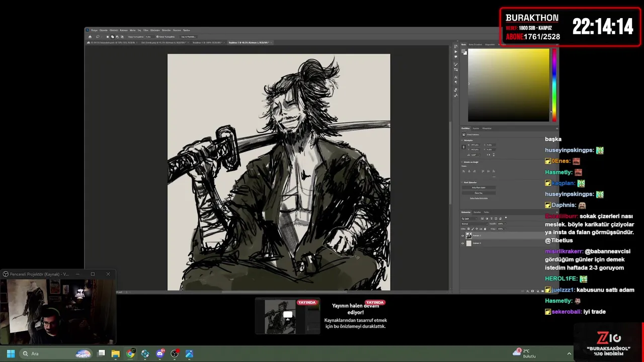Go to the Photoshop Home screen icon
This screenshot has width=644, height=362.
[x=90, y=37]
